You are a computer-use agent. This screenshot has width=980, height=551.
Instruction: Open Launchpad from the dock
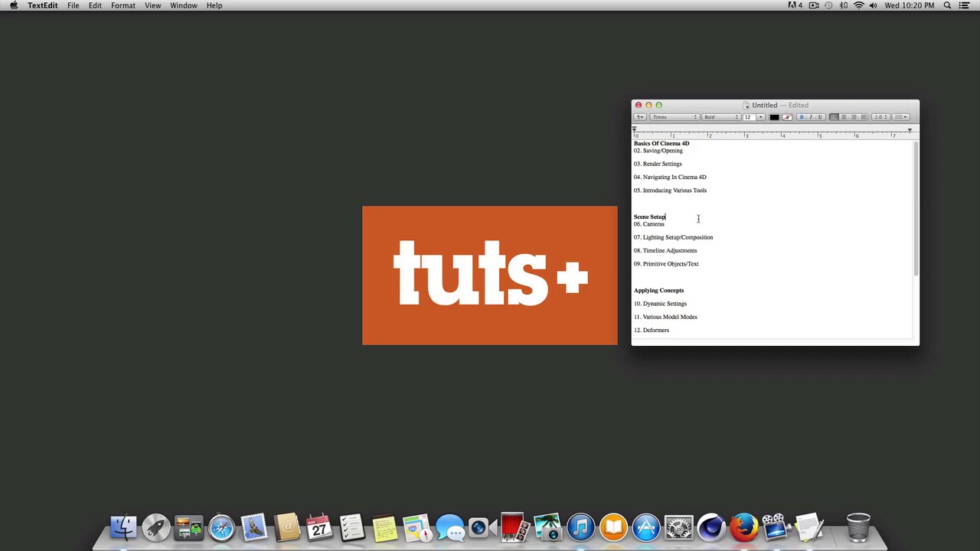point(155,527)
